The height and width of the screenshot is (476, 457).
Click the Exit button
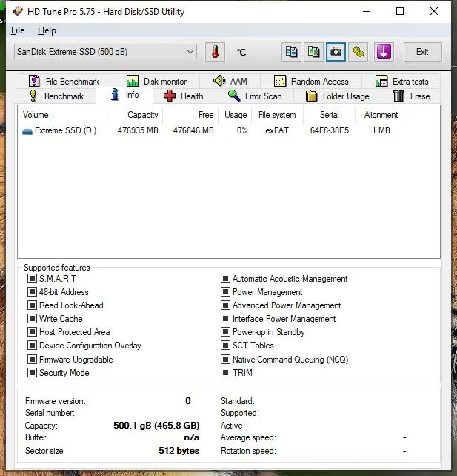click(x=422, y=52)
